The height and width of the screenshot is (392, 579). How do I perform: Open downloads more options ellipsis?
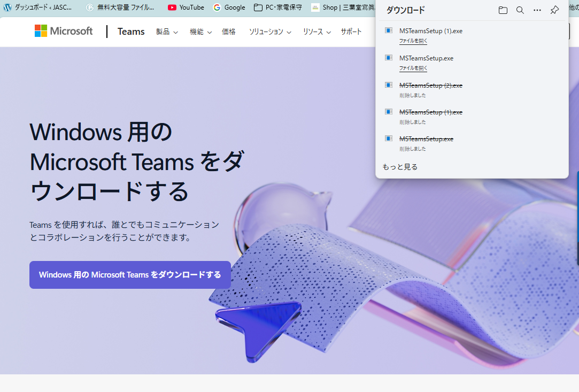(537, 10)
